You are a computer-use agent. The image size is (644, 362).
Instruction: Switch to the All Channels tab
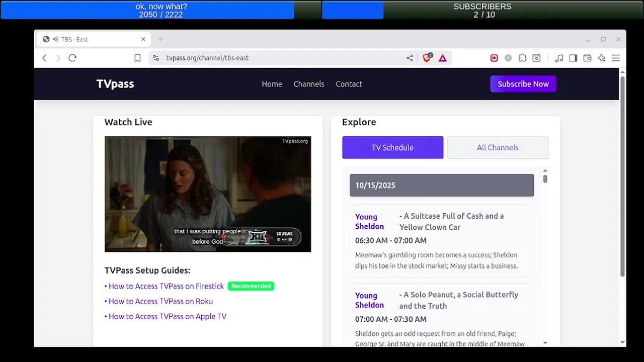click(x=498, y=147)
